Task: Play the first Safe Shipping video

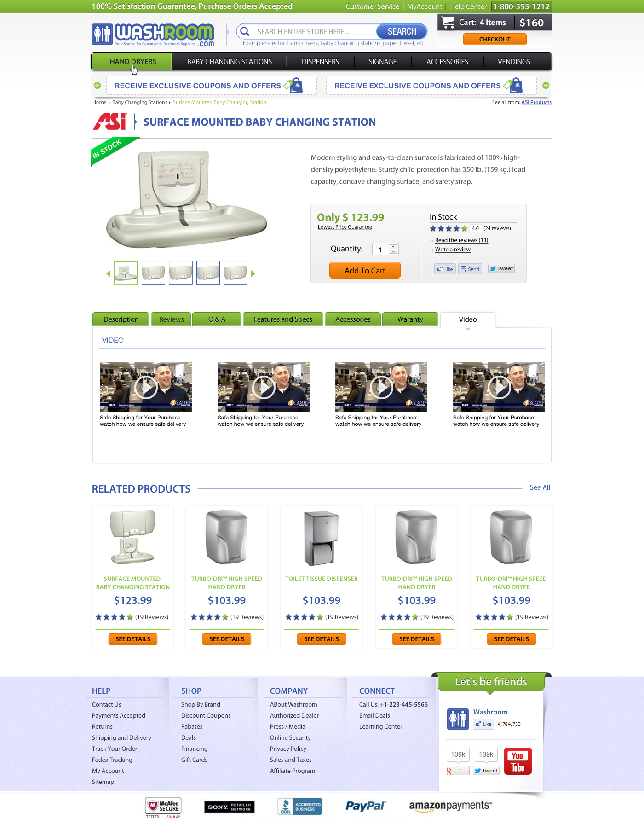Action: point(146,387)
